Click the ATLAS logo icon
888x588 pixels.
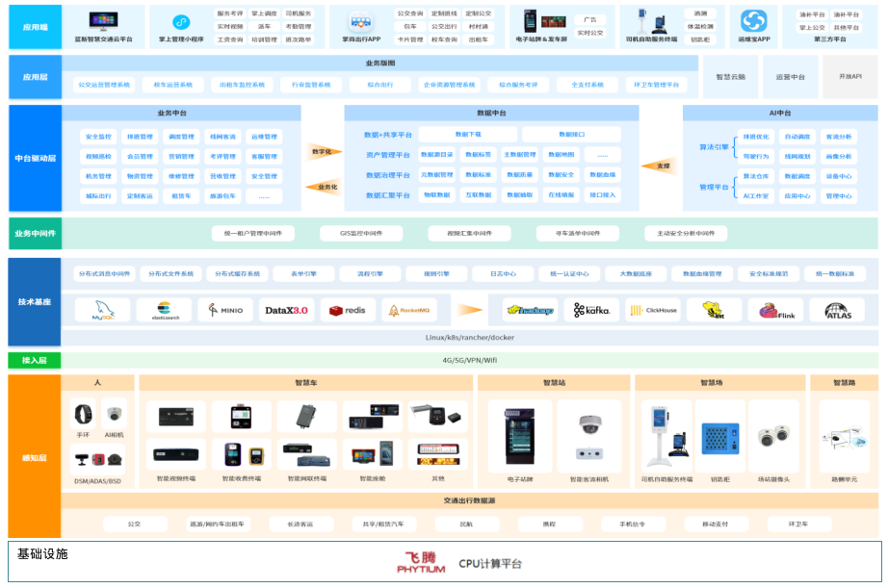pyautogui.click(x=837, y=310)
